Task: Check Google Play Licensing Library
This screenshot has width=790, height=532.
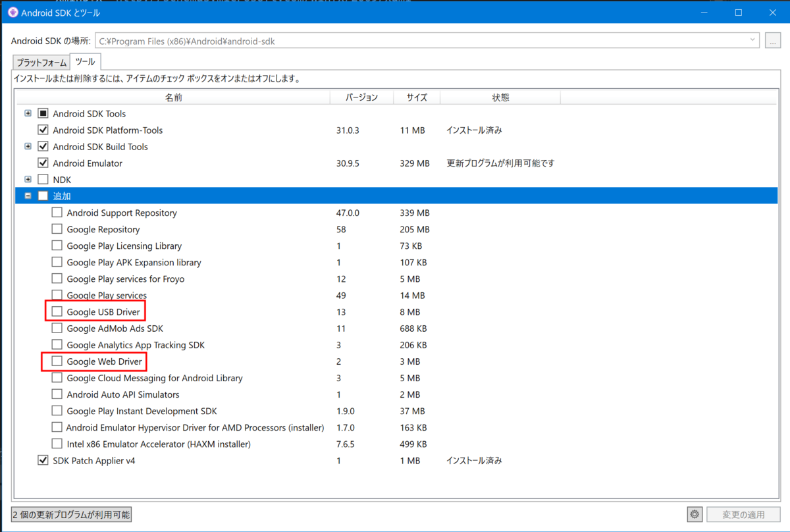Action: click(x=57, y=246)
